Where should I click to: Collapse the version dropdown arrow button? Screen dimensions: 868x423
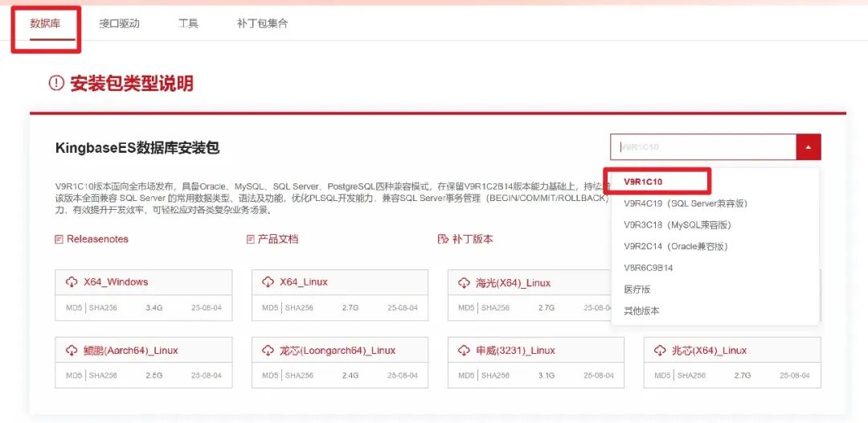coord(809,147)
